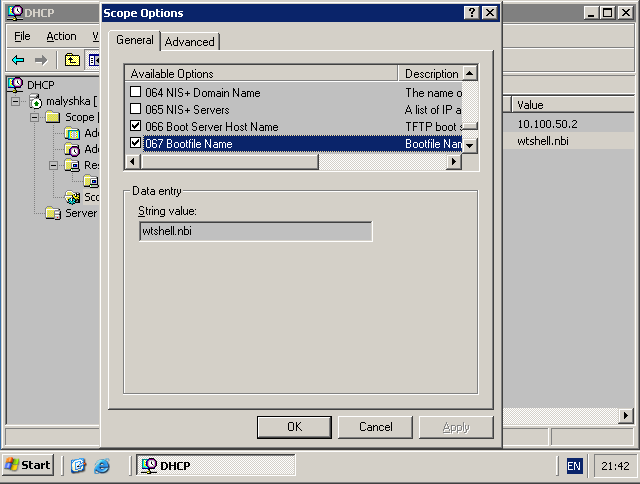Click the String value text field
The height and width of the screenshot is (484, 640).
255,232
